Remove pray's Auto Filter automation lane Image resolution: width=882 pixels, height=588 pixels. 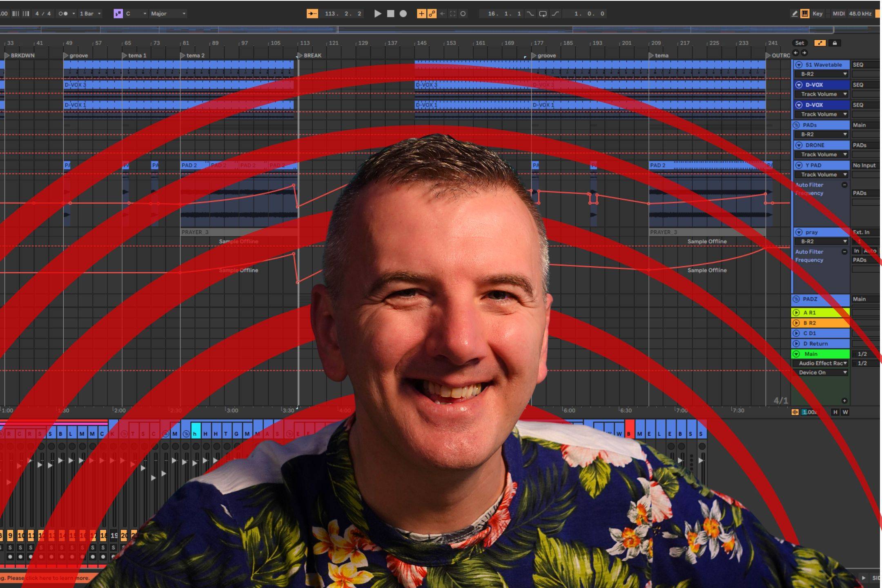coord(844,252)
